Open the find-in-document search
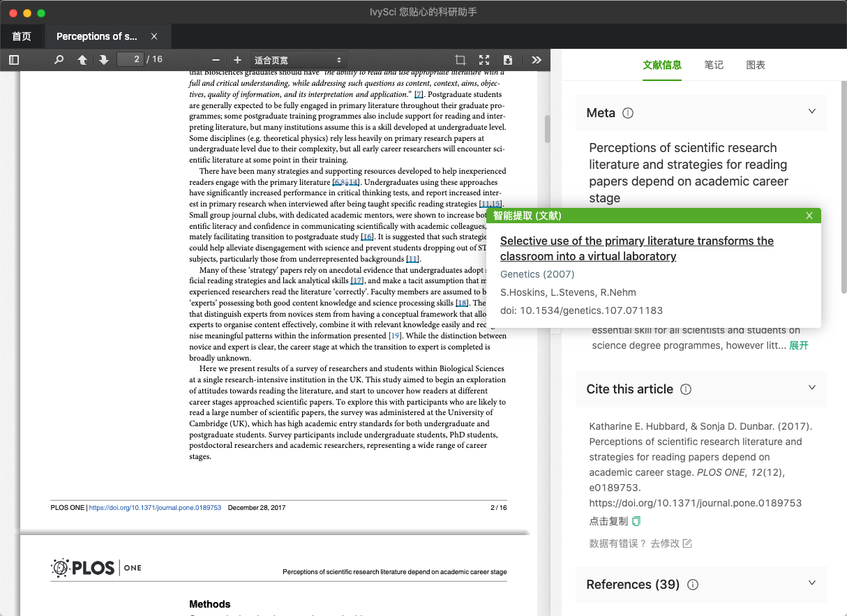Image resolution: width=847 pixels, height=616 pixels. (x=59, y=60)
